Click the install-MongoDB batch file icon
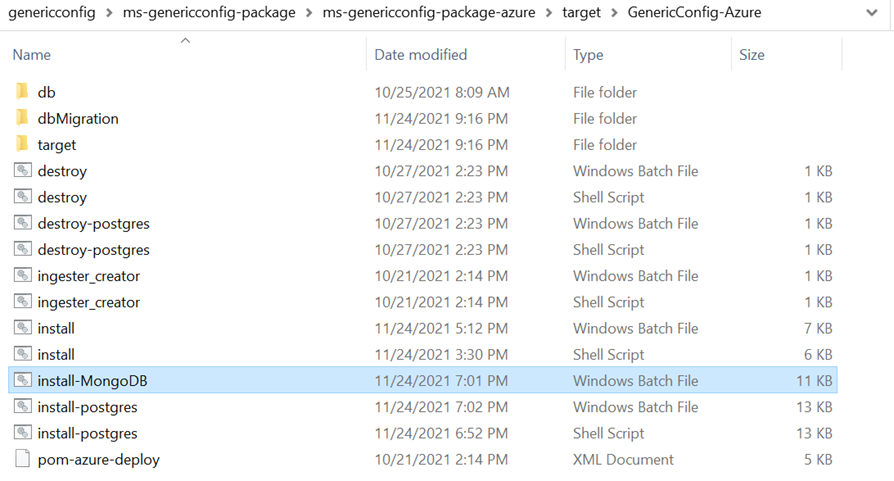Screen dimensions: 894x481 pyautogui.click(x=23, y=381)
